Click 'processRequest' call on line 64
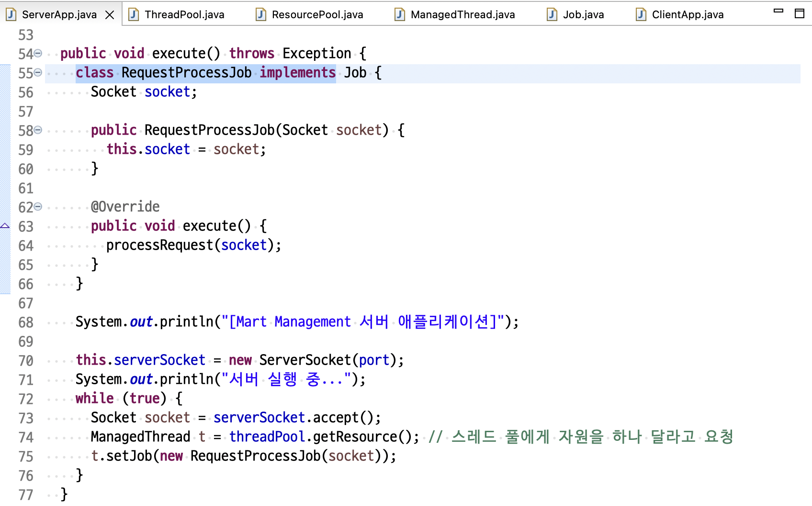812x506 pixels. 160,245
